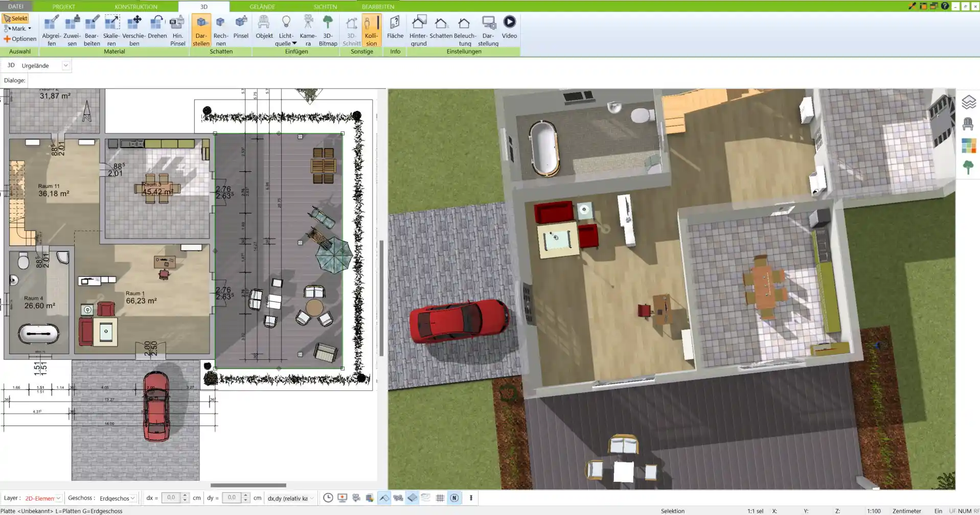
Task: Switch to the BEARBEITEN tab
Action: [x=378, y=7]
